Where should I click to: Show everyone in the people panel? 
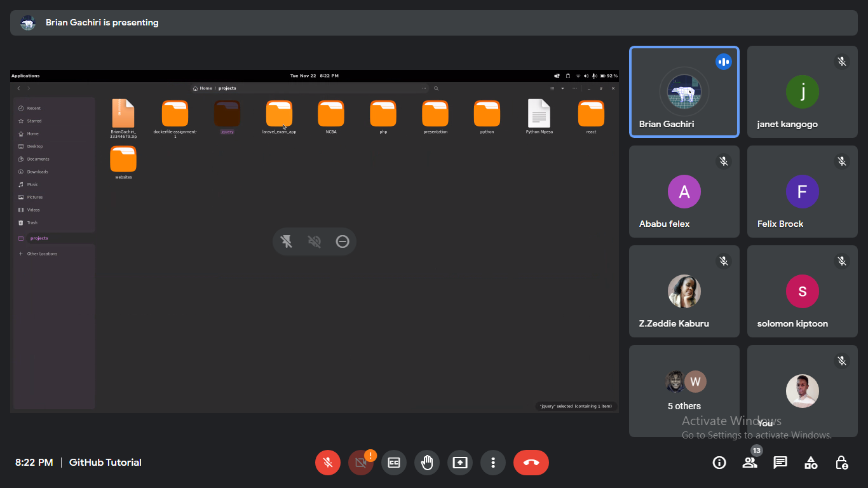[x=750, y=463]
